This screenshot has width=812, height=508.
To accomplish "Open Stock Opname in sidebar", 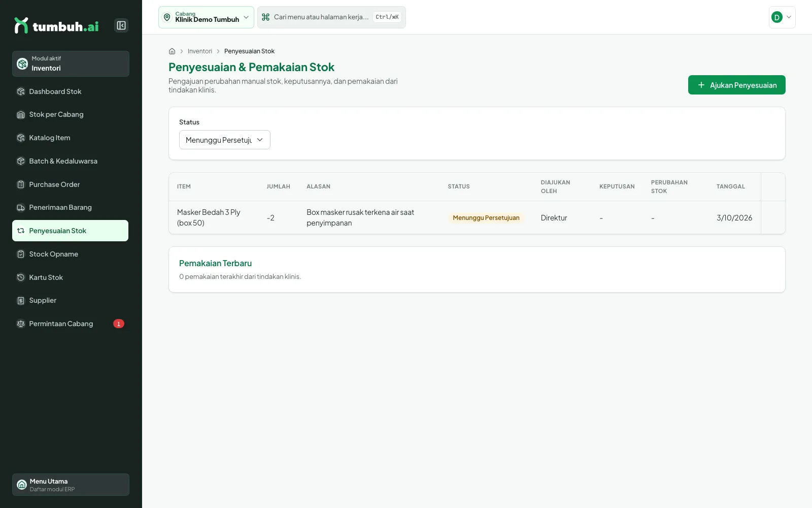I will click(71, 254).
